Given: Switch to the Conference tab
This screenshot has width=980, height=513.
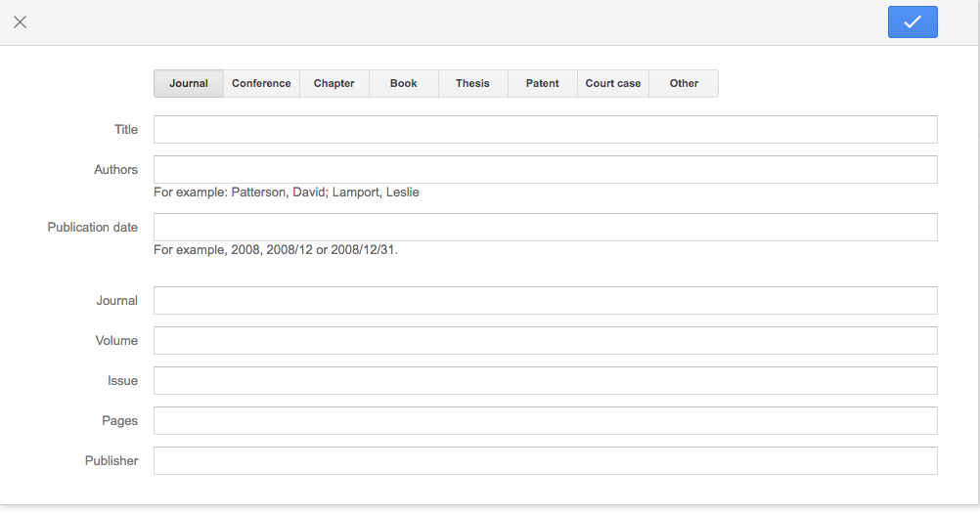Looking at the screenshot, I should pos(261,84).
